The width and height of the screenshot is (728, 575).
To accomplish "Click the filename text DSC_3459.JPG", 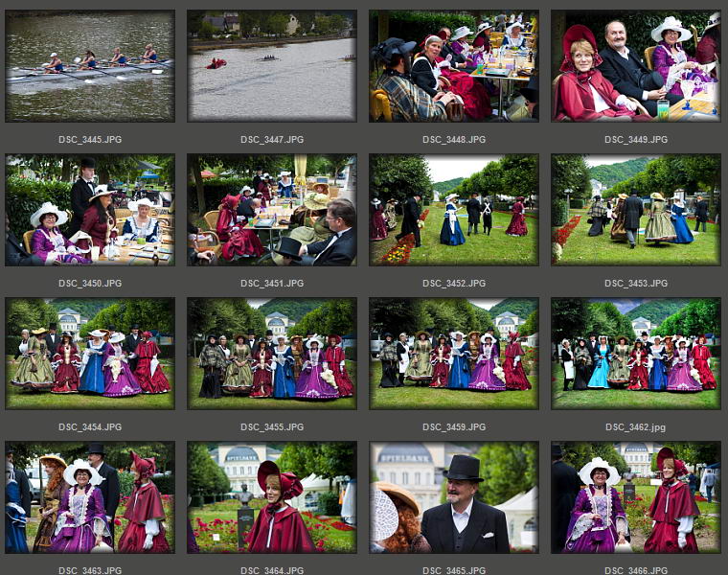I will 454,427.
